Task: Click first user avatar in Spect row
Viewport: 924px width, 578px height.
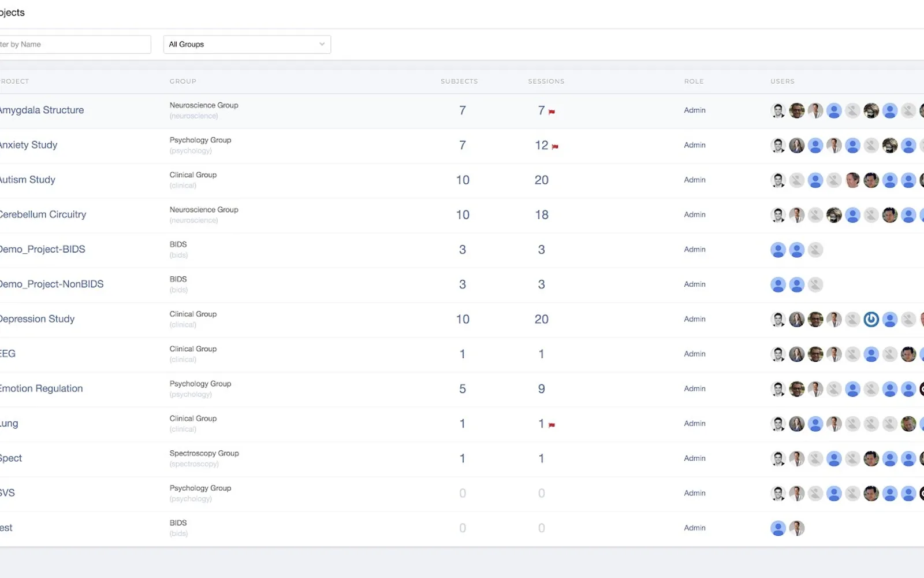Action: click(x=778, y=458)
